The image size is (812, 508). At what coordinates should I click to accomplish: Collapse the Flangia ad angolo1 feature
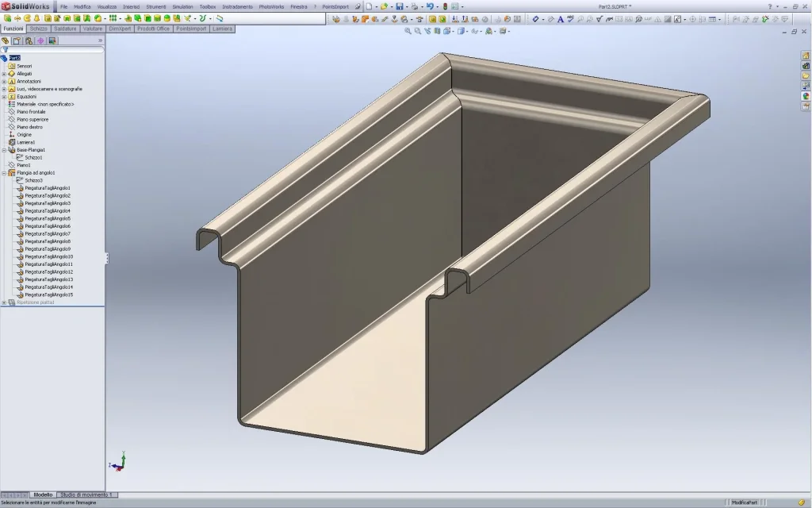click(x=4, y=172)
